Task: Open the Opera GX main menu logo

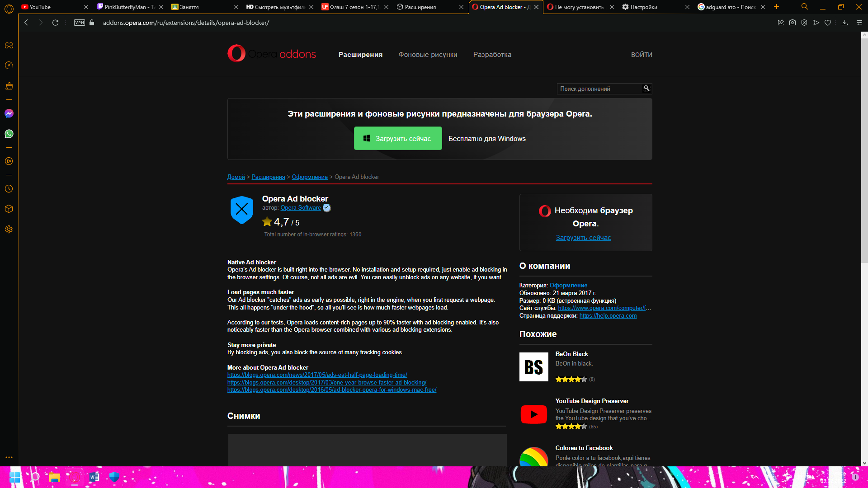Action: 9,9
